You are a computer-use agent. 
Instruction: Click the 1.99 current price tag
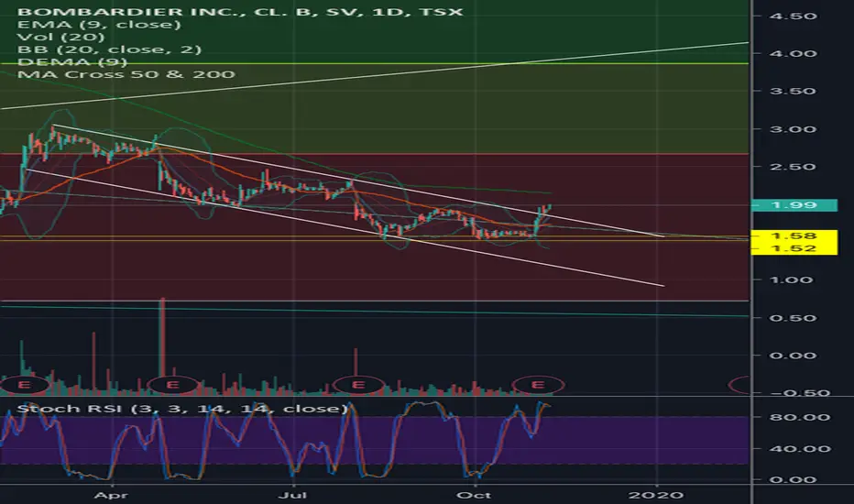click(794, 205)
